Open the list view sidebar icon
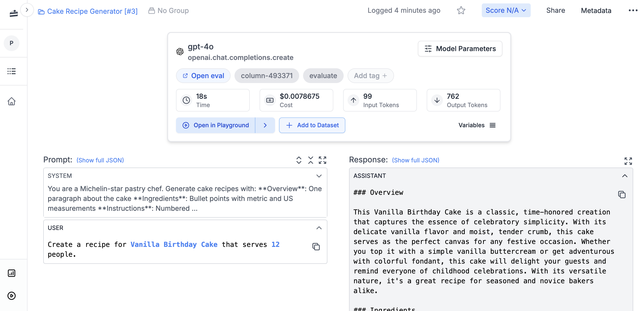This screenshot has width=644, height=311. [12, 71]
